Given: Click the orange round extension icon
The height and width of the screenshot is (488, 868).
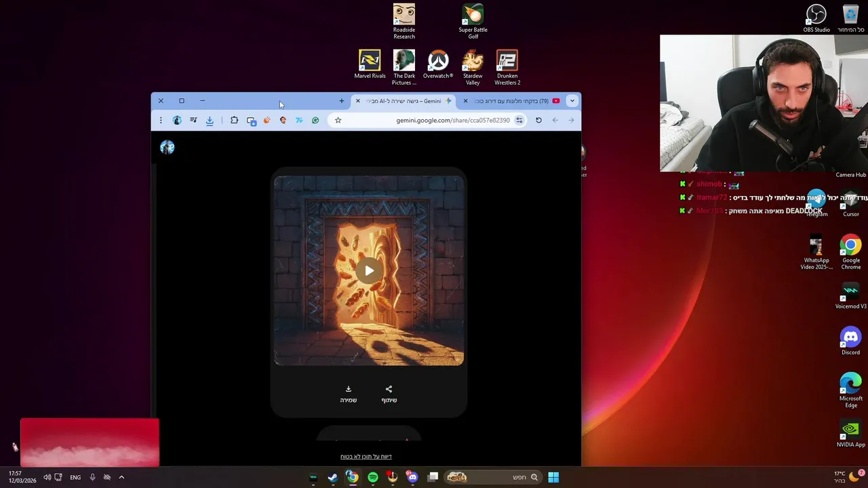Looking at the screenshot, I should point(267,120).
